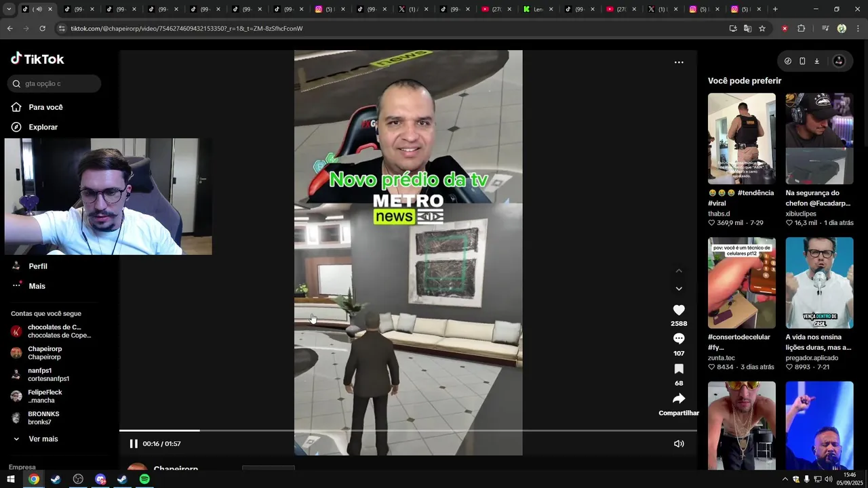Open the 'Na segurança do chefon' video thumbnail
The height and width of the screenshot is (488, 868).
819,139
